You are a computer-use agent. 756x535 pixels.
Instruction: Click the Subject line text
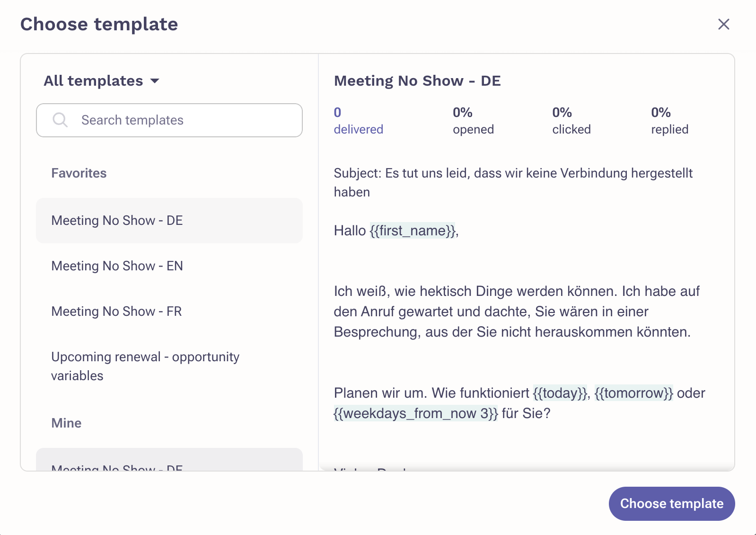pyautogui.click(x=513, y=183)
